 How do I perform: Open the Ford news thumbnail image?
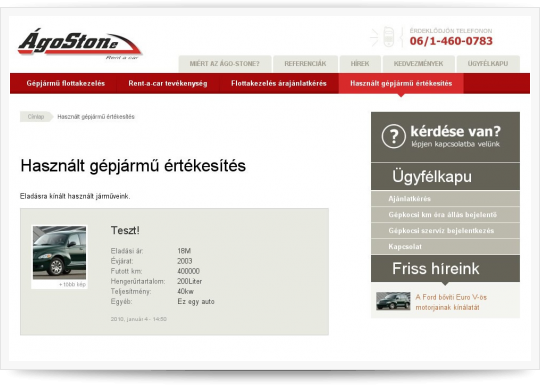click(x=393, y=301)
